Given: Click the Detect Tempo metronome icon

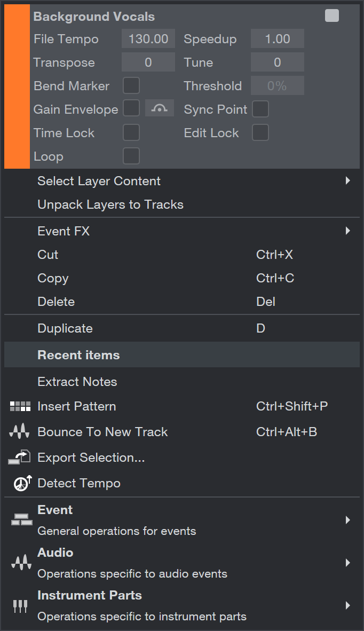Looking at the screenshot, I should click(x=22, y=483).
